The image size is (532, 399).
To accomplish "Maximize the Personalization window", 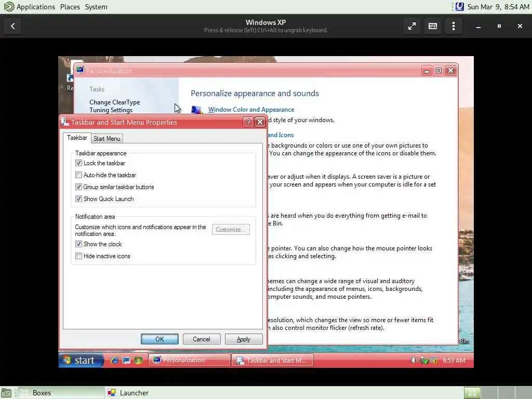I will pos(438,71).
